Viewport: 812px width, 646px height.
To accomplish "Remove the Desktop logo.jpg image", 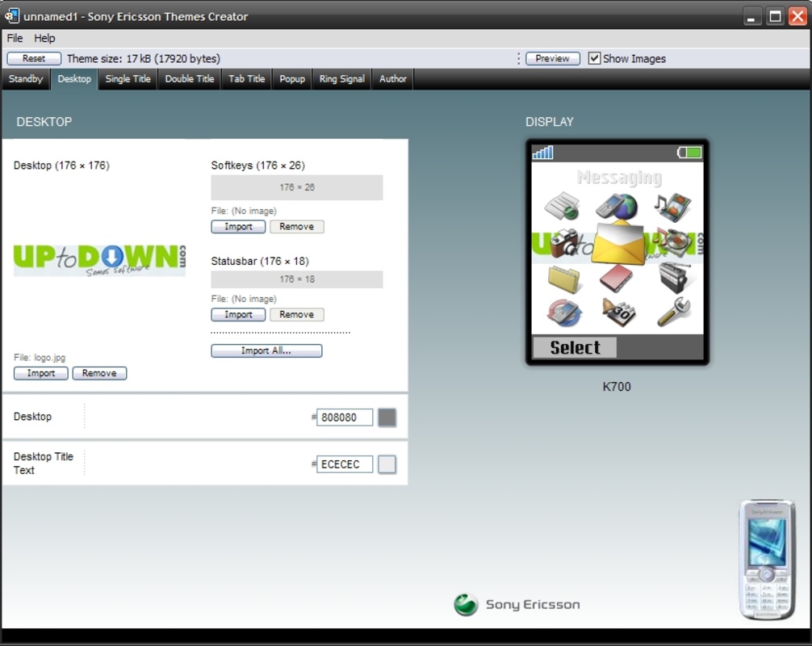I will tap(99, 374).
